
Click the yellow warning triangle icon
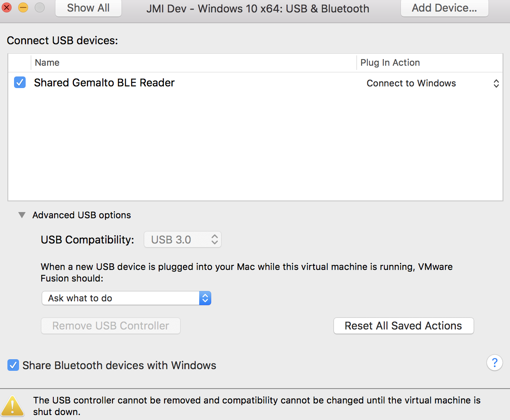13,406
